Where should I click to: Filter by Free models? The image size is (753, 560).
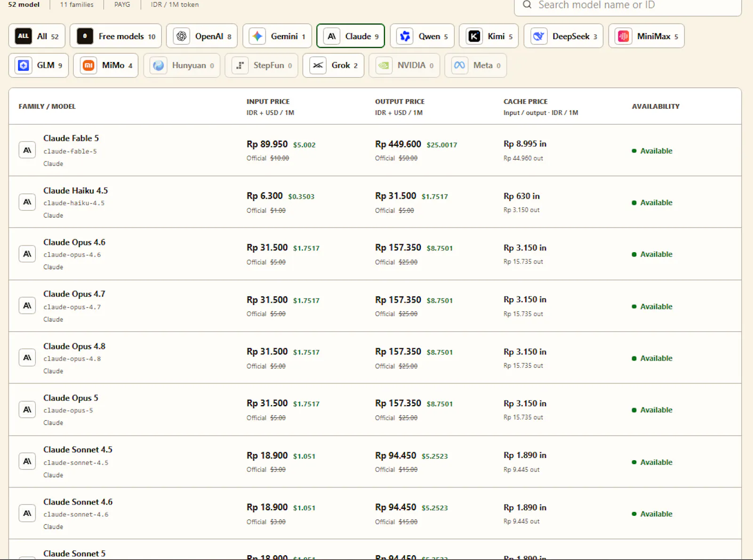(x=116, y=36)
